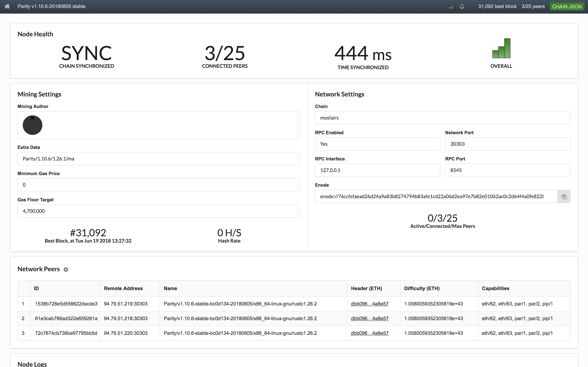
Task: Open the notifications bell icon
Action: [x=462, y=7]
